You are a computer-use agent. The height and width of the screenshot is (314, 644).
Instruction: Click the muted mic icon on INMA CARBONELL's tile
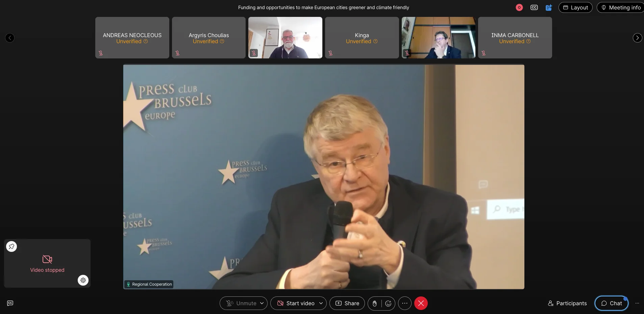pos(484,53)
